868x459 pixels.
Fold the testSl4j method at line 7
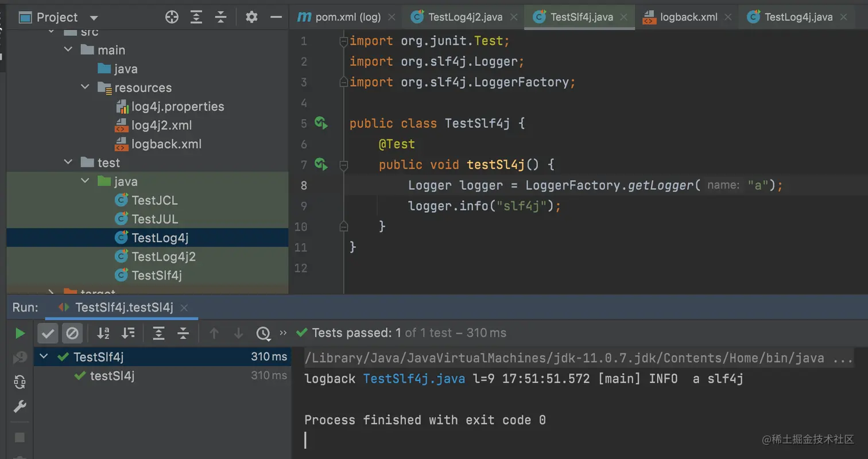[x=343, y=165]
